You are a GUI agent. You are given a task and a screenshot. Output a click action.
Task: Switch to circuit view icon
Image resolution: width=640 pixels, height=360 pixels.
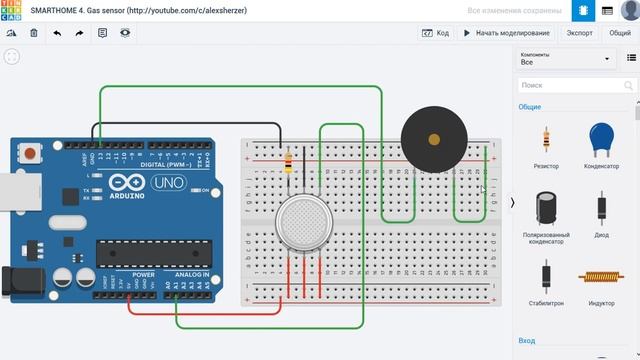pyautogui.click(x=583, y=11)
